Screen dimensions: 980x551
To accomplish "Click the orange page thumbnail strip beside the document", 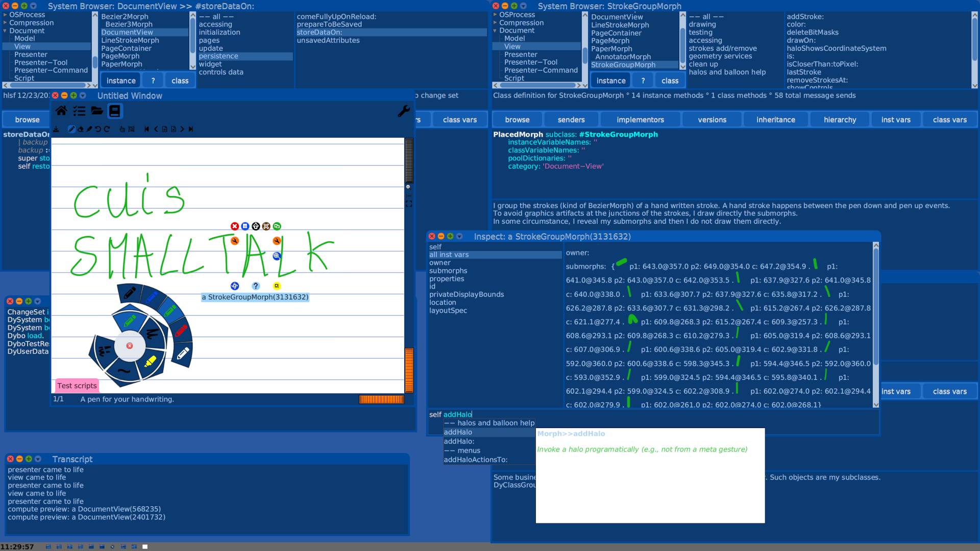I will [409, 370].
